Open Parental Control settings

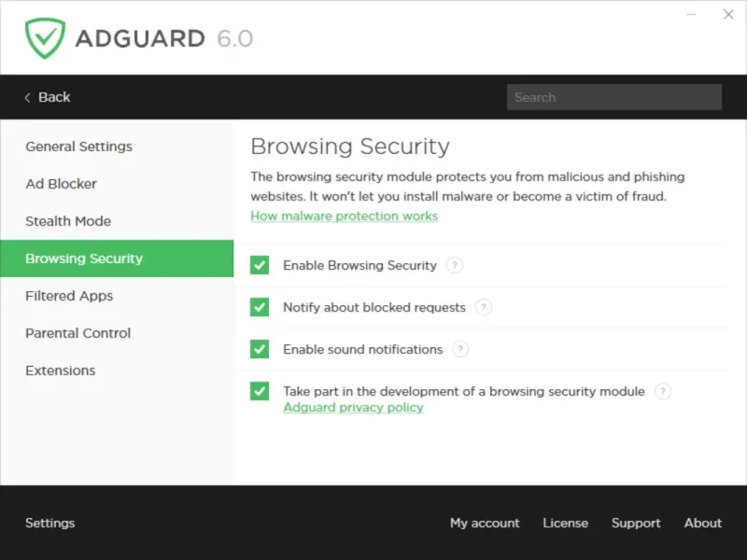pos(78,333)
